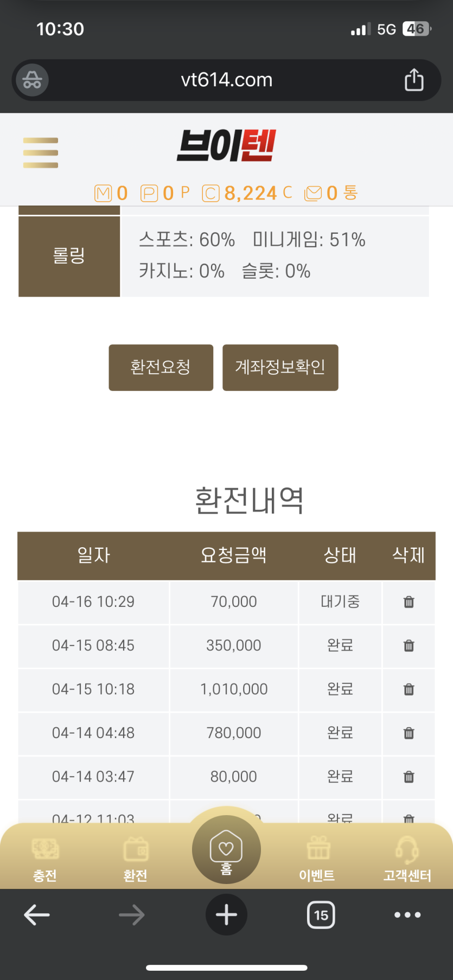Image resolution: width=453 pixels, height=980 pixels.
Task: Open the message inbox envelope icon
Action: click(x=313, y=193)
